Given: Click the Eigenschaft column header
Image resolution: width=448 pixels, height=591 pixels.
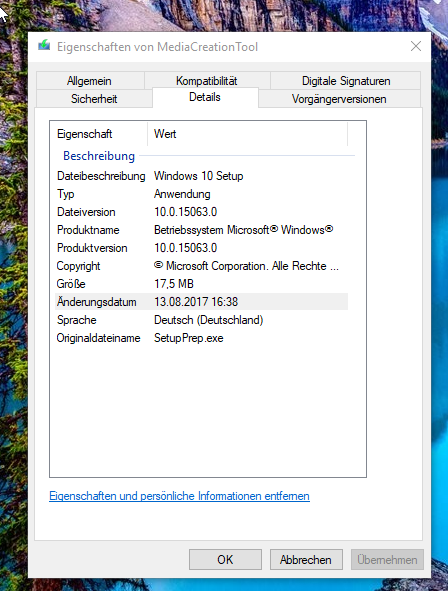Looking at the screenshot, I should coord(99,134).
